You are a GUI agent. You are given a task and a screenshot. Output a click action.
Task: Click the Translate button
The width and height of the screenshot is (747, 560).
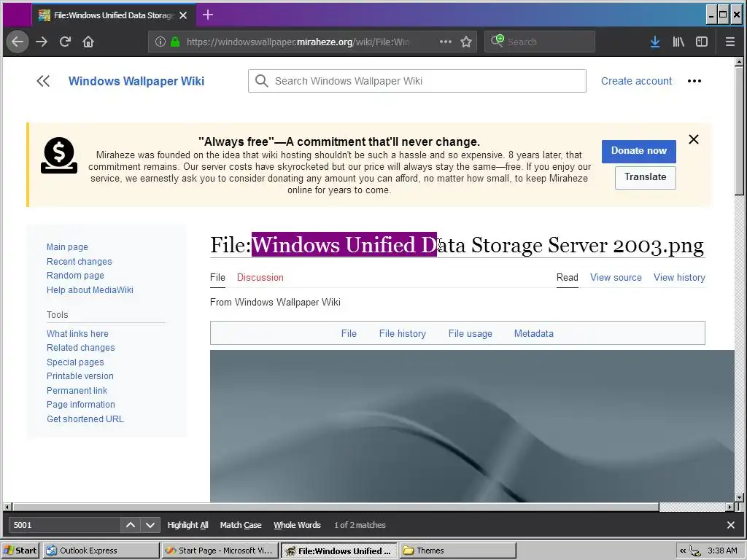tap(645, 177)
